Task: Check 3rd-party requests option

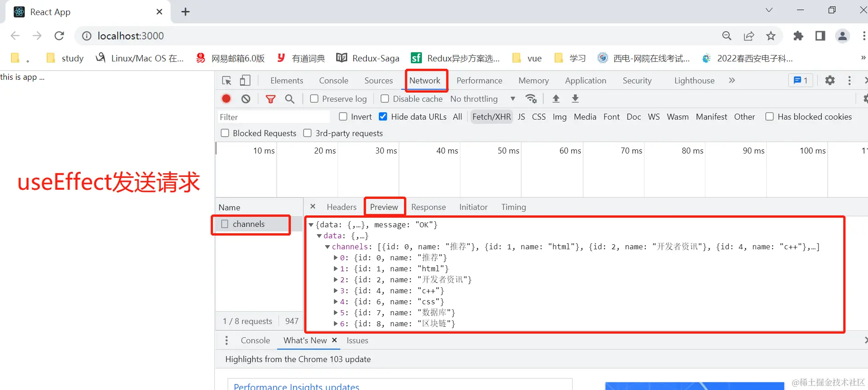Action: 307,133
